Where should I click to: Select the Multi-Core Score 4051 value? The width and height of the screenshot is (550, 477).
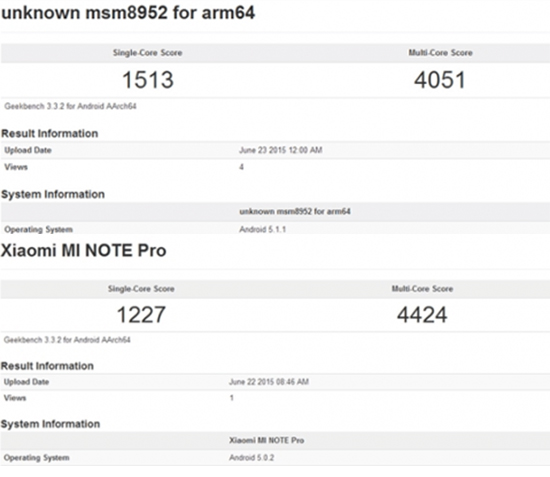(x=440, y=80)
